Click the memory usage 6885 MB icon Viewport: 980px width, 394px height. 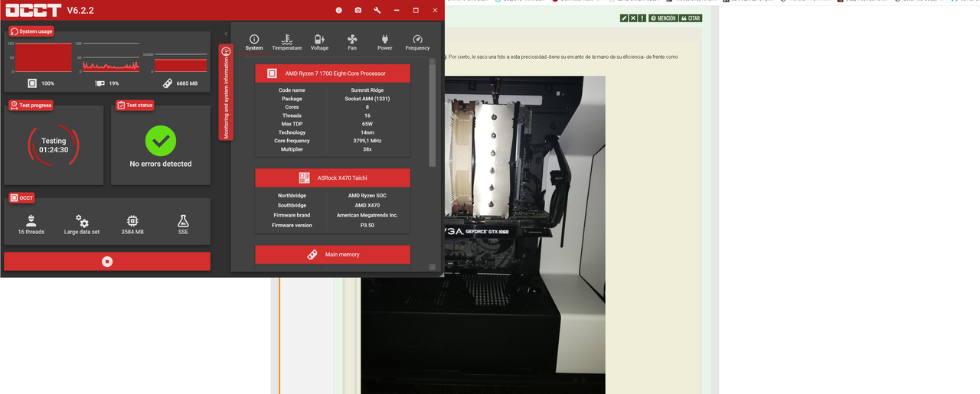click(167, 83)
